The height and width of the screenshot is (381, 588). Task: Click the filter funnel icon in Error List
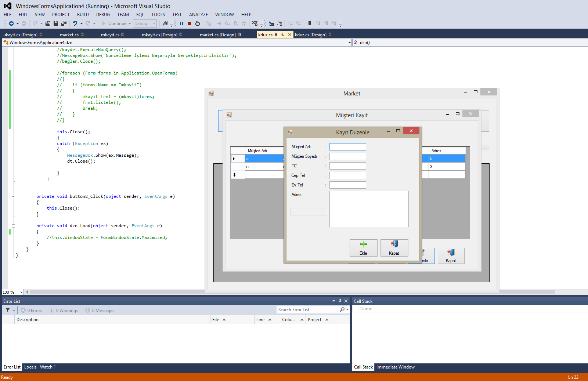point(8,310)
